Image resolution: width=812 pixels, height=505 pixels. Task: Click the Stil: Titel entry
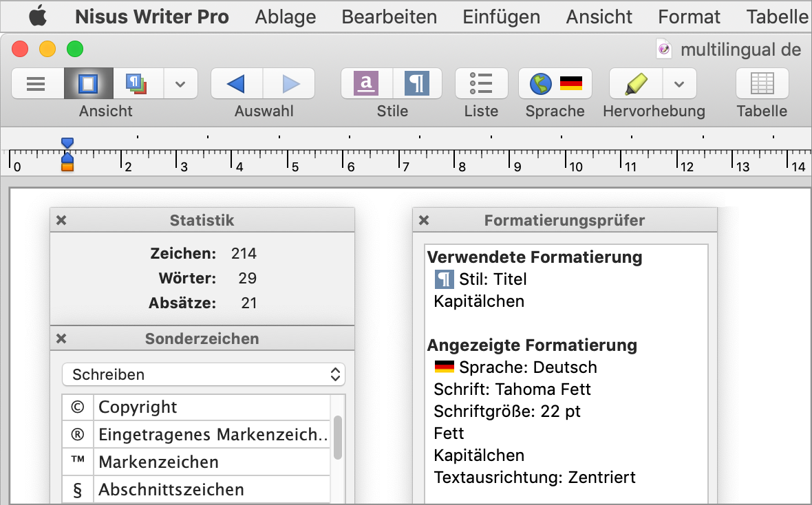pyautogui.click(x=493, y=279)
